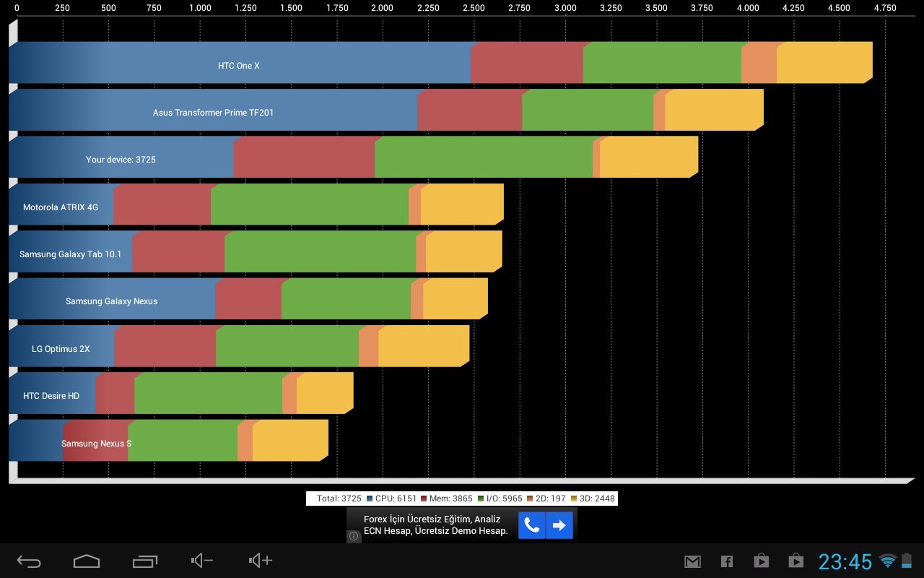
Task: Select the "Mem: 3865" legend value
Action: pyautogui.click(x=451, y=499)
